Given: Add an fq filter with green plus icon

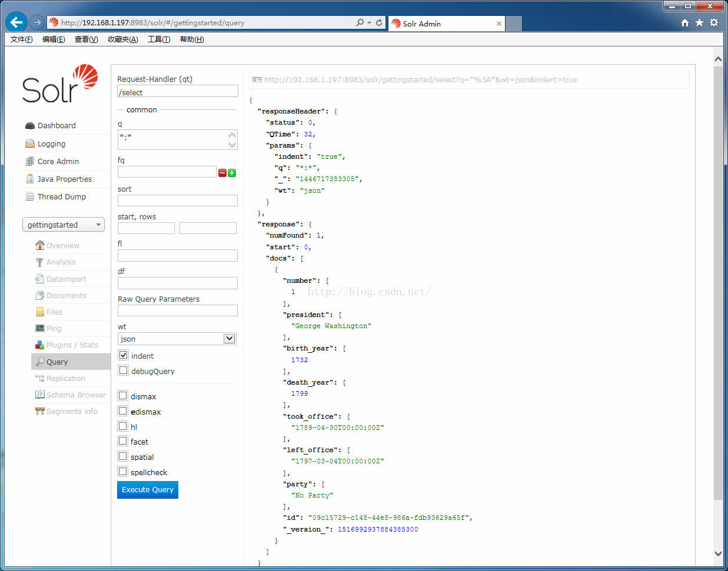Looking at the screenshot, I should coord(232,173).
